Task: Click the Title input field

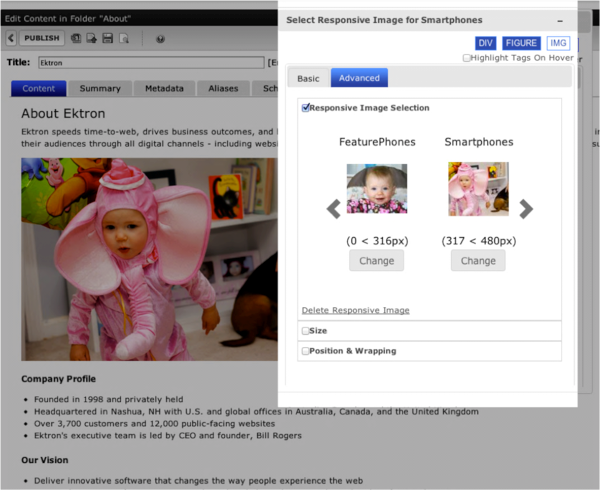Action: click(x=151, y=62)
